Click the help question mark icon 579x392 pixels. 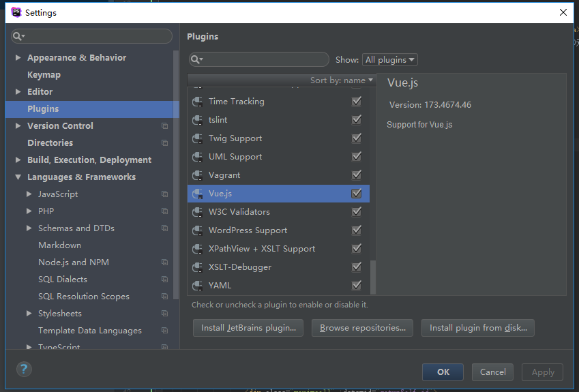coord(24,369)
